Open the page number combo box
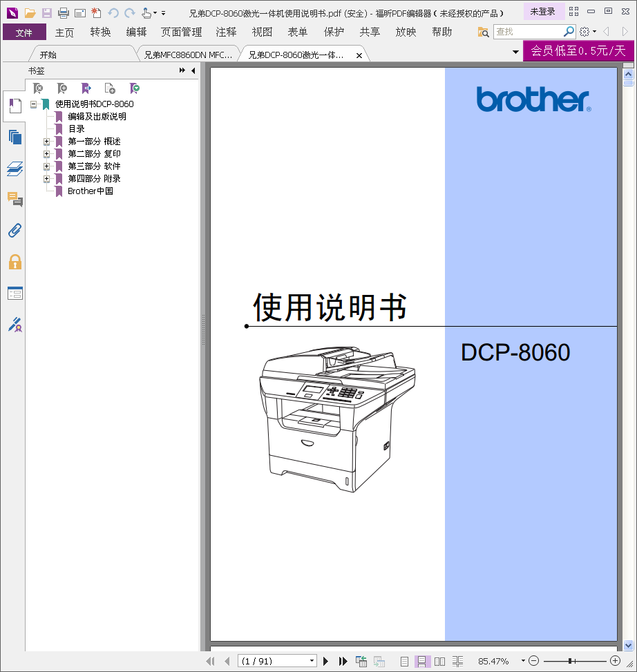 click(277, 661)
